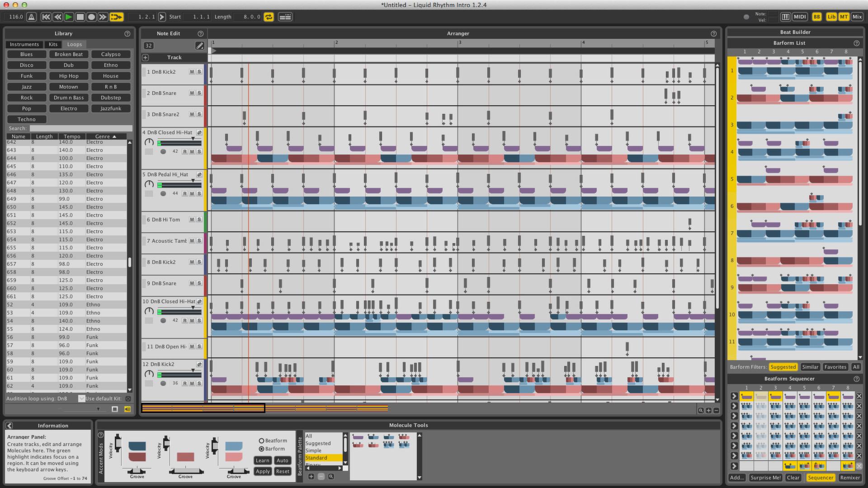Open the MIDI settings via the MIDI icon
The image size is (868, 488).
pos(799,16)
